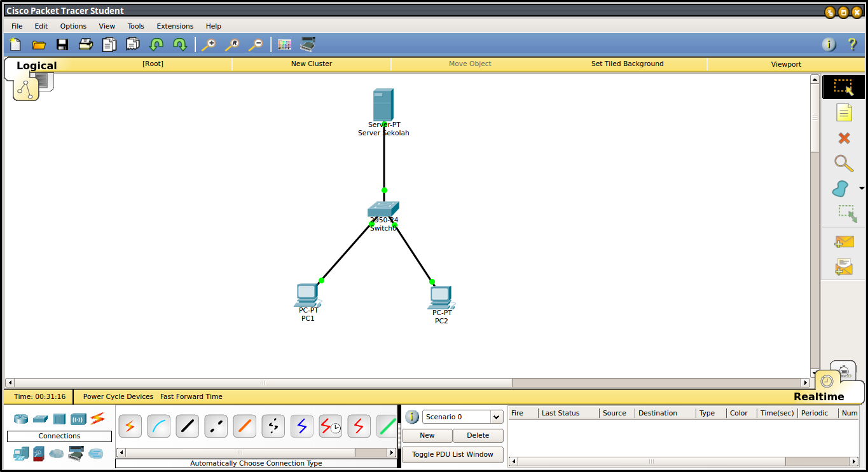This screenshot has width=868, height=472.
Task: Click Power Cycle Devices
Action: click(118, 396)
